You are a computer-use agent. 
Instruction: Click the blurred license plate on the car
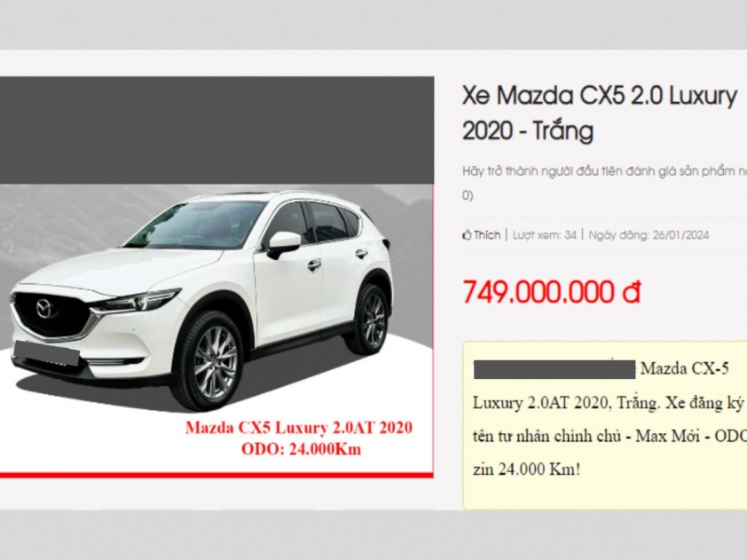coord(46,353)
